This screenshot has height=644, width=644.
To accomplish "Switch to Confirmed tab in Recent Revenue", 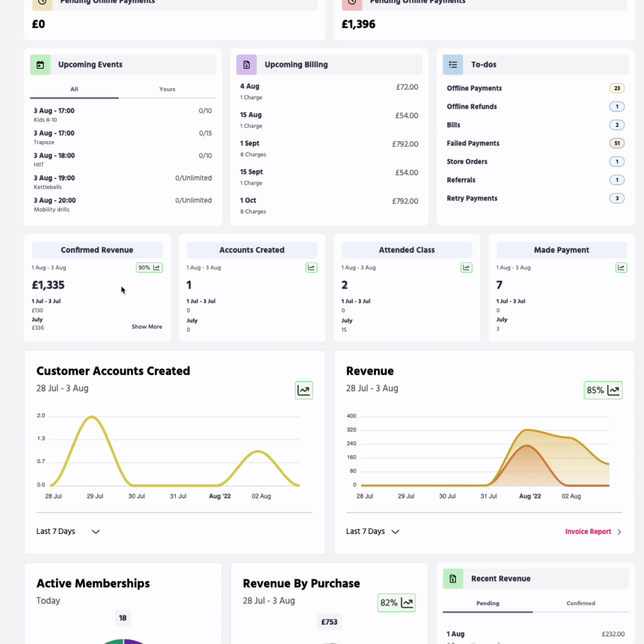I will click(x=580, y=603).
